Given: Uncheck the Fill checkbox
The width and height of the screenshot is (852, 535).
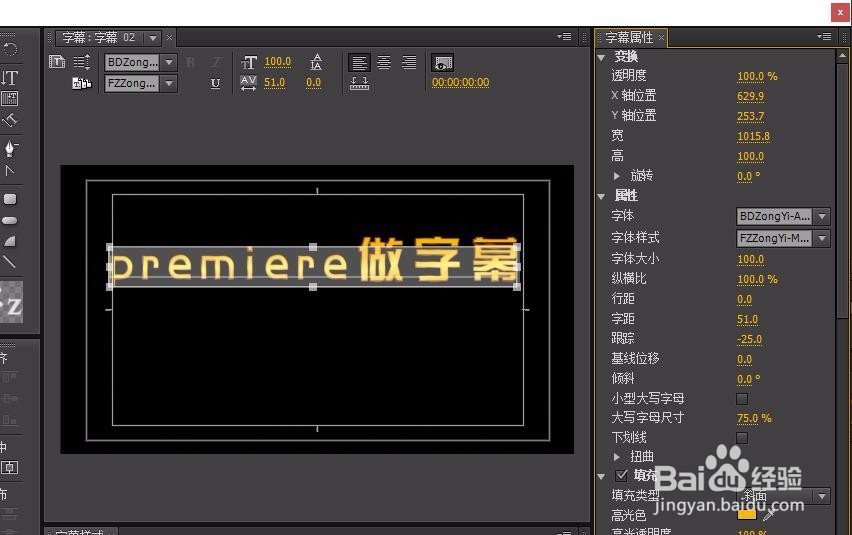Looking at the screenshot, I should [622, 476].
